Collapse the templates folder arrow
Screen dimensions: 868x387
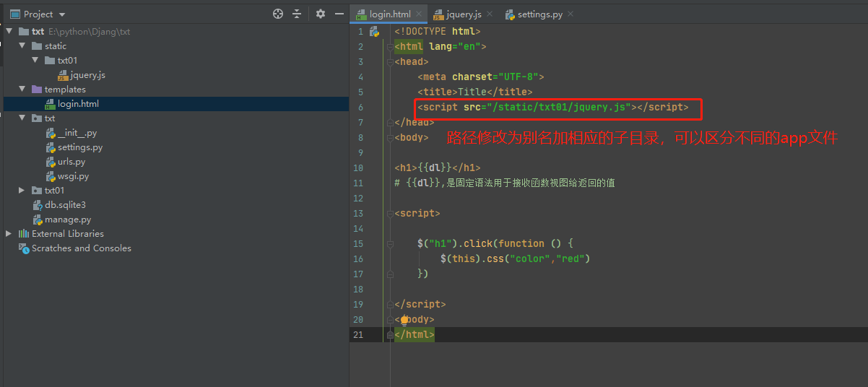(x=22, y=90)
